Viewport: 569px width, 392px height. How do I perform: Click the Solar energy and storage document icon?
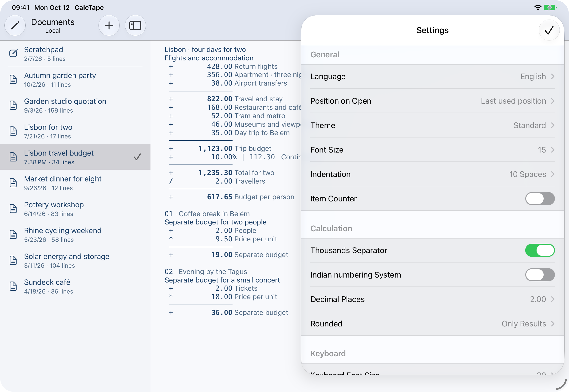point(13,260)
